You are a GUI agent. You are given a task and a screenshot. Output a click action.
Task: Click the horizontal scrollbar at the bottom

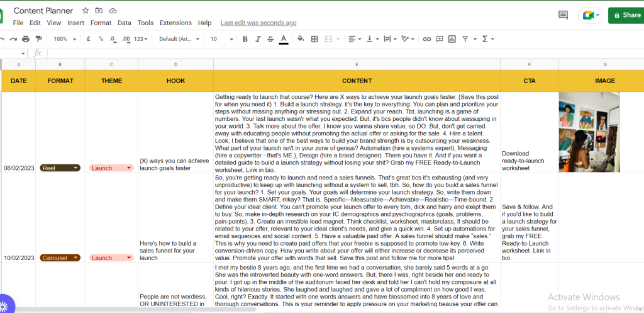(x=135, y=309)
